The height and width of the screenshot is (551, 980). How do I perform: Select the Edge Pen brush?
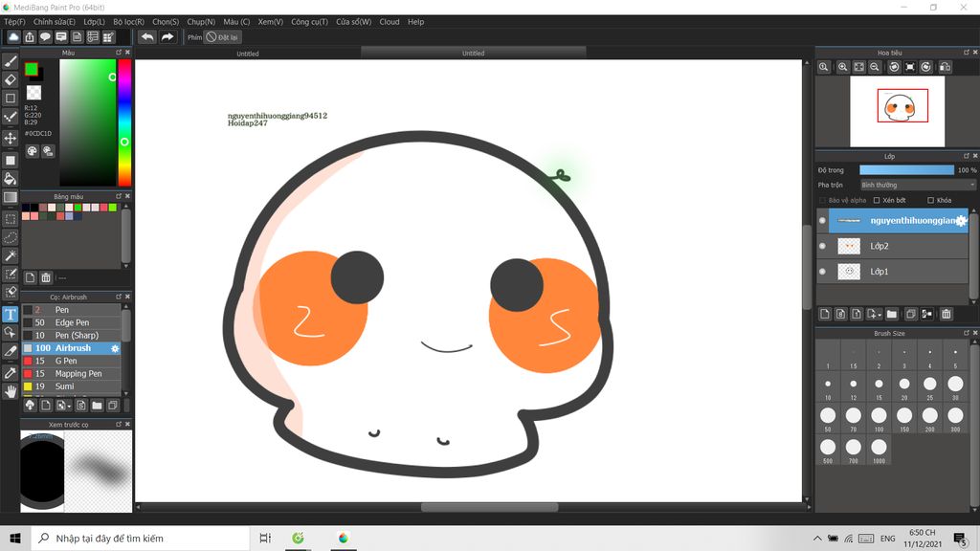(x=71, y=323)
